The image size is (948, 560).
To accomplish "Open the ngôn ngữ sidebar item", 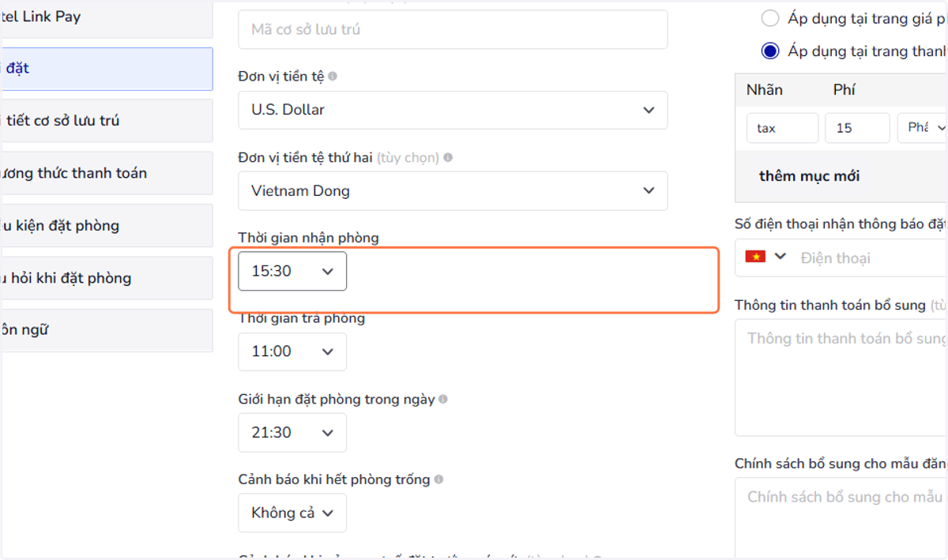I will pyautogui.click(x=106, y=330).
